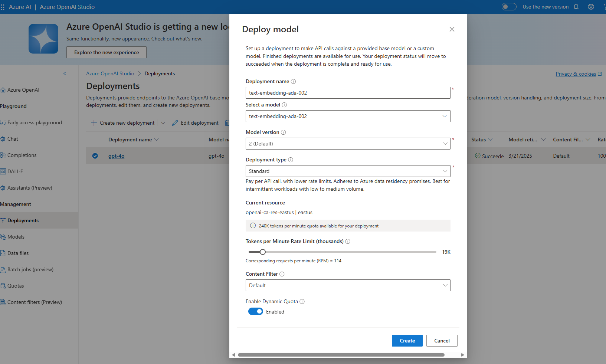Open the gpt-4o deployment link

point(116,156)
